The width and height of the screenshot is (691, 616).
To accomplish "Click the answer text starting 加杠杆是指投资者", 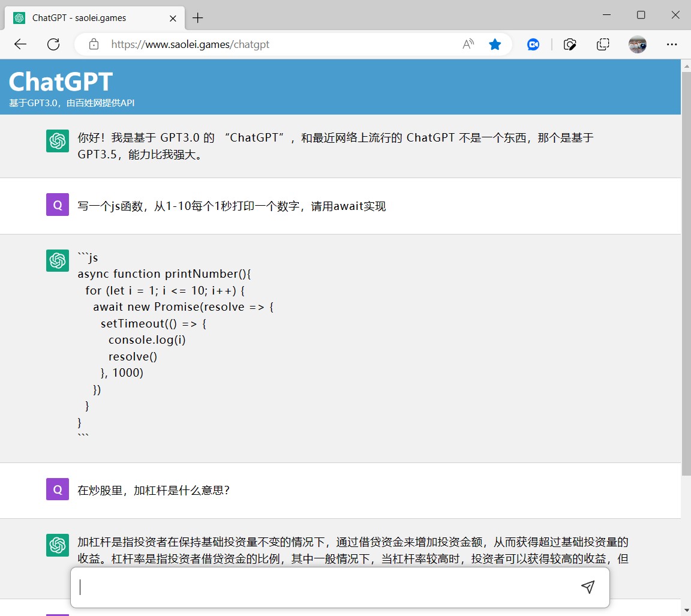I will coord(353,550).
